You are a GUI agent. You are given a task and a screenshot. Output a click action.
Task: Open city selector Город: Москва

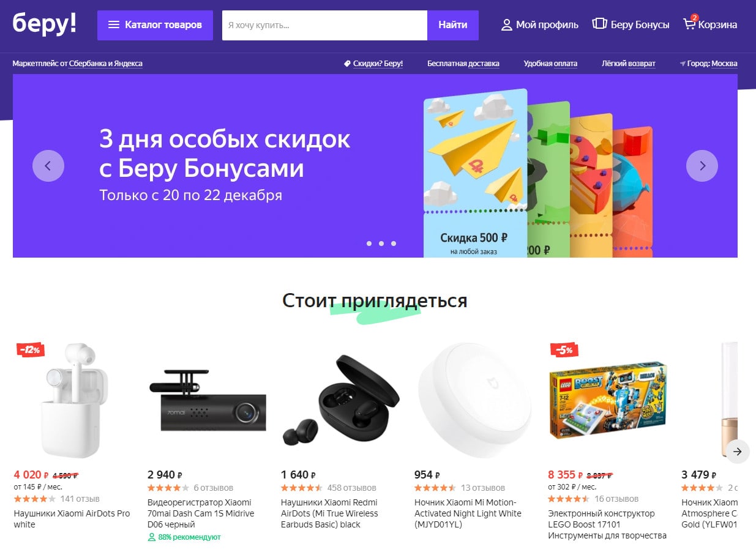708,64
